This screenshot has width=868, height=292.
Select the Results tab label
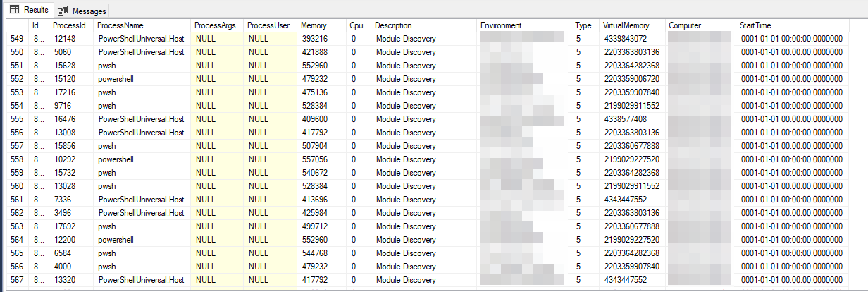click(x=36, y=11)
